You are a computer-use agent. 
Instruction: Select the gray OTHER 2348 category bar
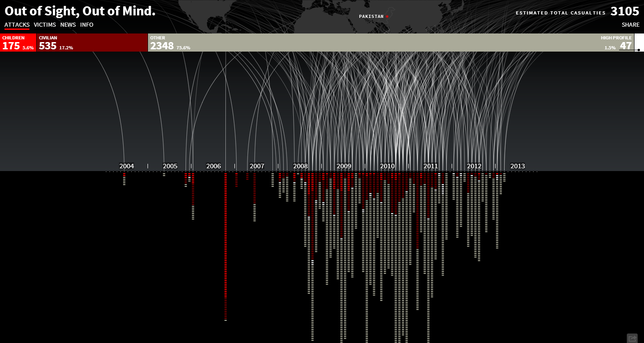pos(391,43)
